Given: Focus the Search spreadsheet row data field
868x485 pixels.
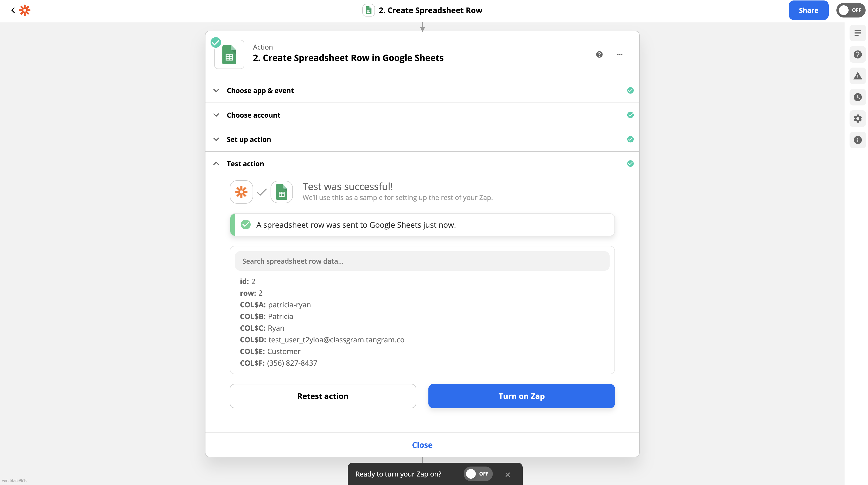Looking at the screenshot, I should 422,261.
